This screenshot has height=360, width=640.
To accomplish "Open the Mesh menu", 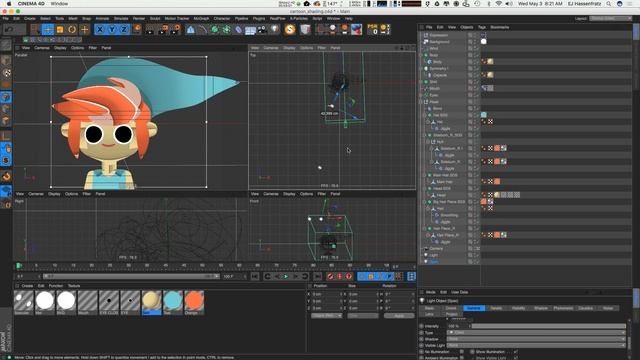I will (73, 19).
